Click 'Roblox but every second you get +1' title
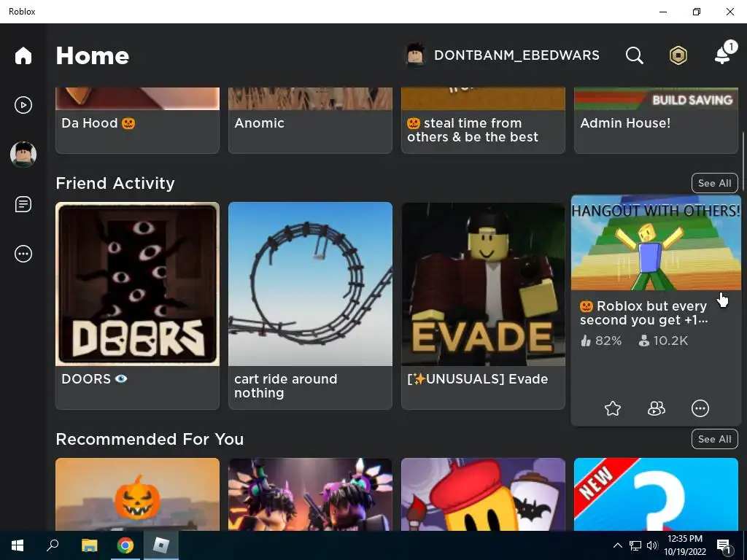 (643, 313)
